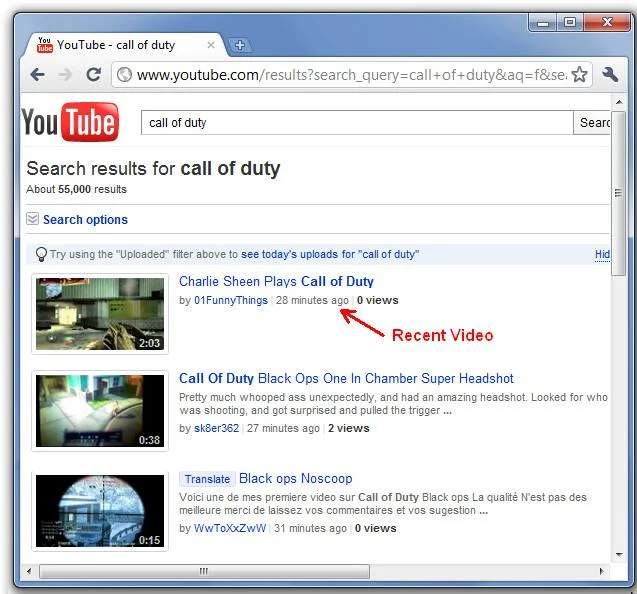
Task: Minimize the browser window
Action: pyautogui.click(x=543, y=23)
